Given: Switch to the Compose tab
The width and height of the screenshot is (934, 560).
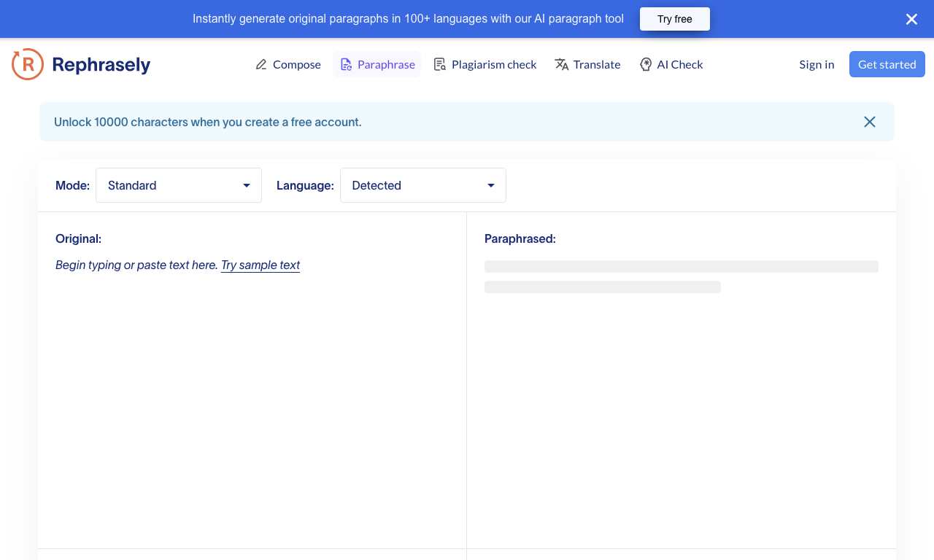Looking at the screenshot, I should click(x=288, y=64).
